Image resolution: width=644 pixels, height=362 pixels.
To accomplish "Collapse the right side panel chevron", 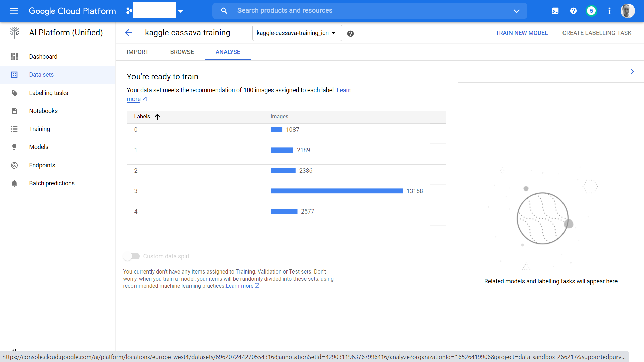I will pyautogui.click(x=632, y=72).
